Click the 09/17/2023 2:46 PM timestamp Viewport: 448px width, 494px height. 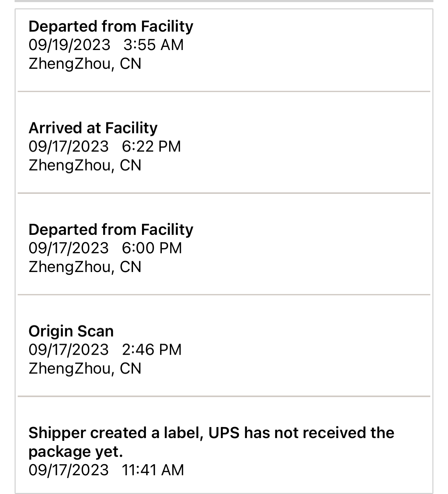105,349
